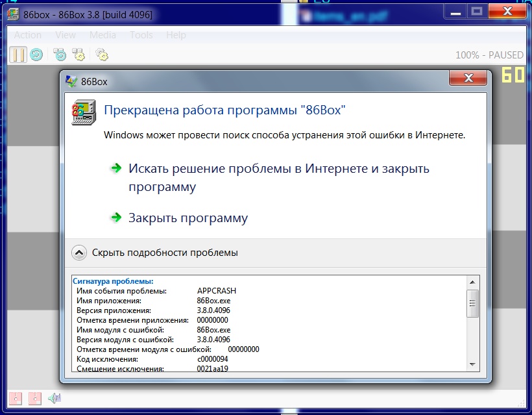Click 'Версия модуля с ошибкой:' label
532x415 pixels.
coord(125,340)
